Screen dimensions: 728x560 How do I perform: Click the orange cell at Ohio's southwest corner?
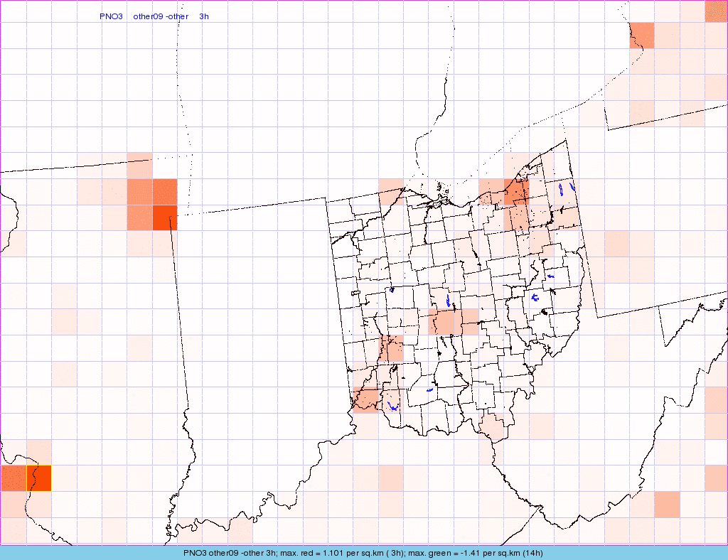point(367,399)
